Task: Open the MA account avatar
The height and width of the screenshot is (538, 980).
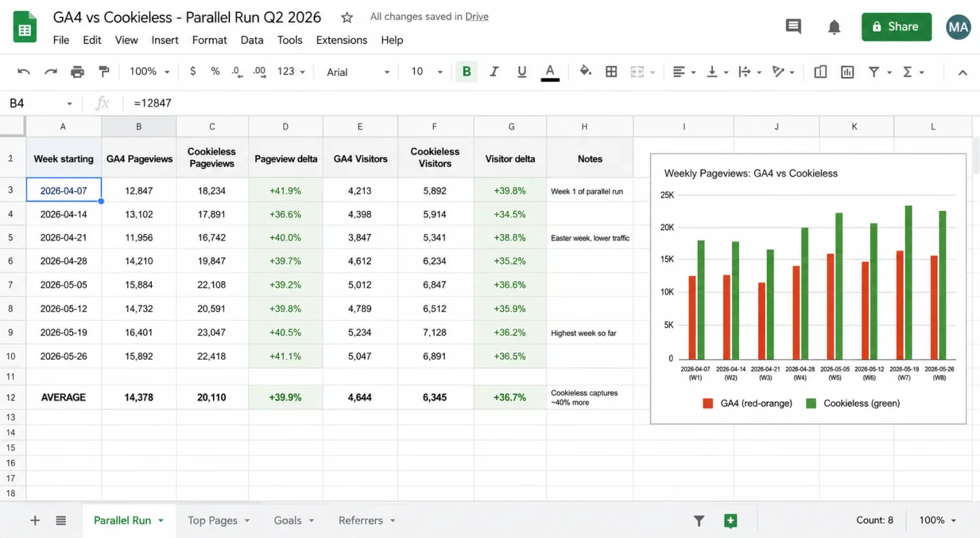Action: pos(958,27)
